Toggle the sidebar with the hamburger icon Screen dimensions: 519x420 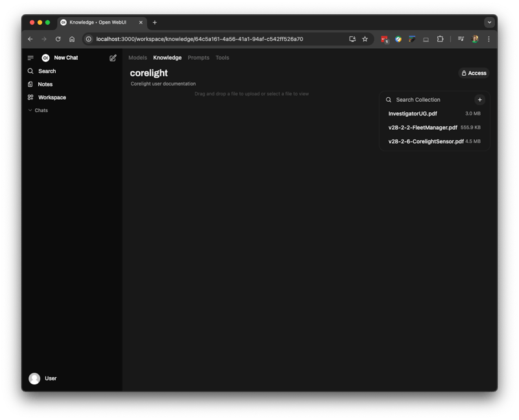(x=30, y=58)
